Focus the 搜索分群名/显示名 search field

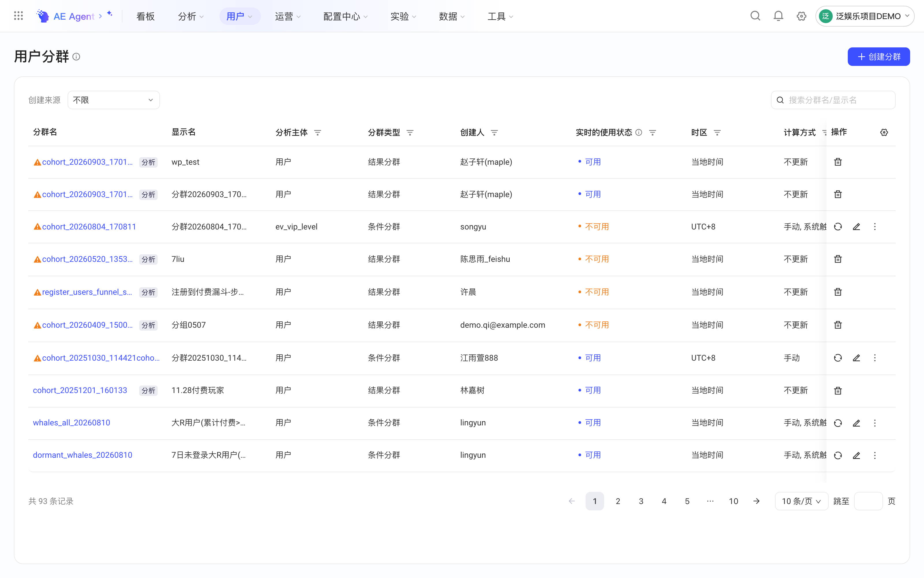click(833, 100)
